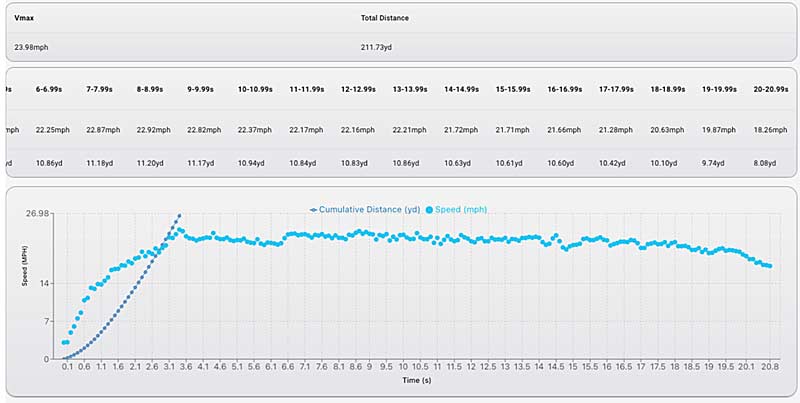
Task: Select the 8.08yd distance cell
Action: [x=764, y=163]
